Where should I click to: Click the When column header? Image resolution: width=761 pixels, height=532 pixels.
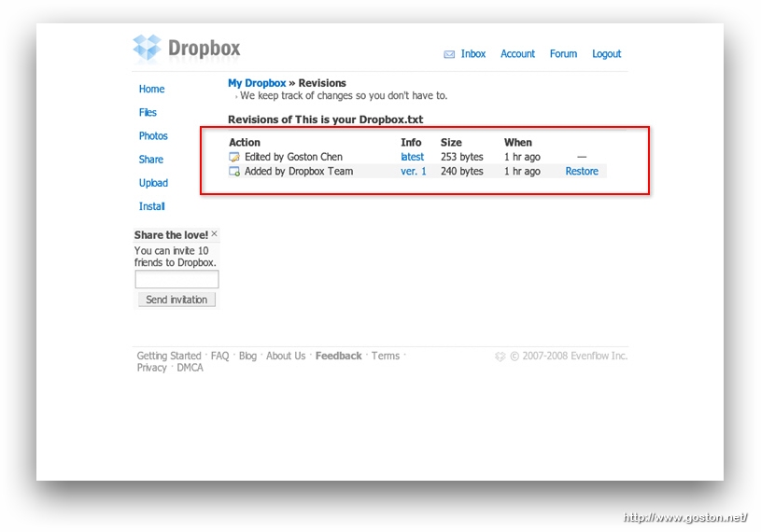click(x=518, y=143)
